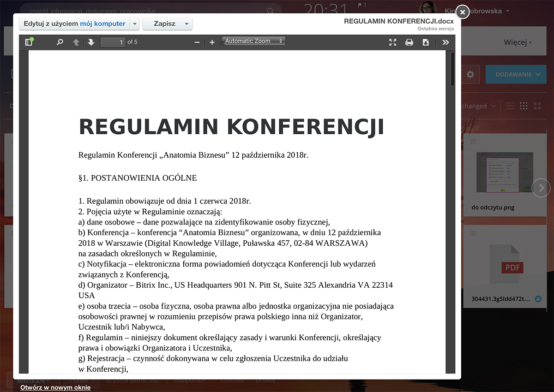Open the Więcej menu
The width and height of the screenshot is (554, 392).
pos(518,42)
